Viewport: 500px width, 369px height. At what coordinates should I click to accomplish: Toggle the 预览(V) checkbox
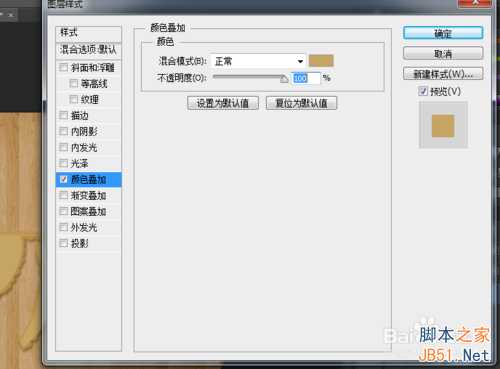coord(423,91)
